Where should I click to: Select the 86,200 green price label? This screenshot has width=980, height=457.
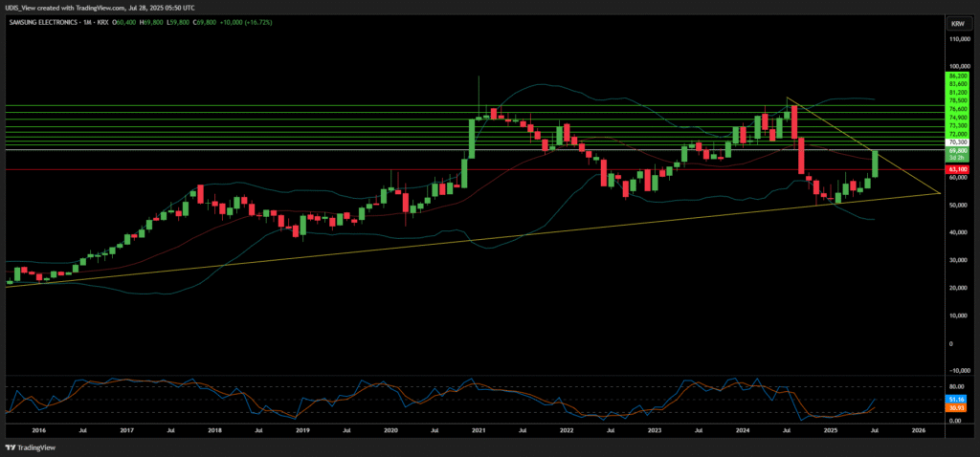coord(957,76)
